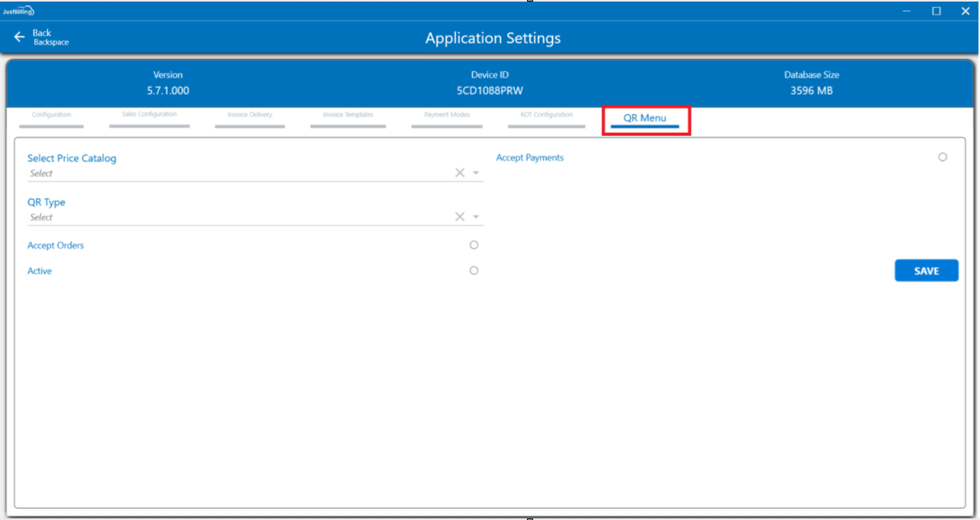The width and height of the screenshot is (980, 520).
Task: Open the Sales Configuration tab
Action: pyautogui.click(x=149, y=115)
